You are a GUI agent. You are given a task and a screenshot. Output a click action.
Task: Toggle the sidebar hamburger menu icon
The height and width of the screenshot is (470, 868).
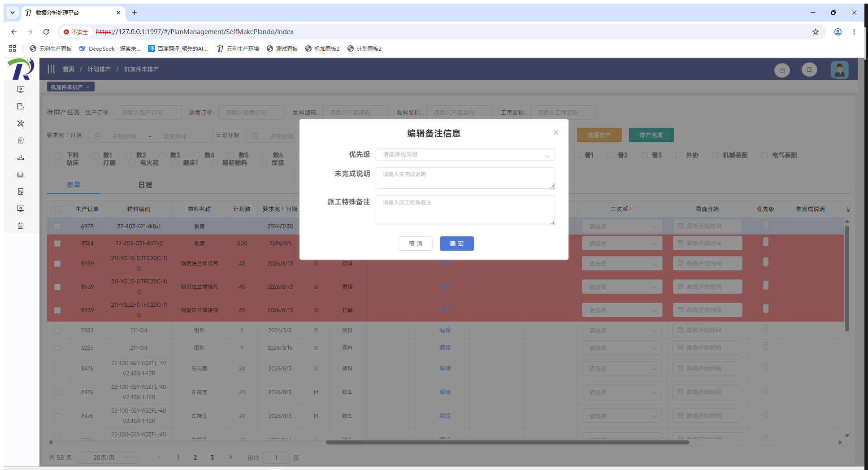tap(51, 69)
